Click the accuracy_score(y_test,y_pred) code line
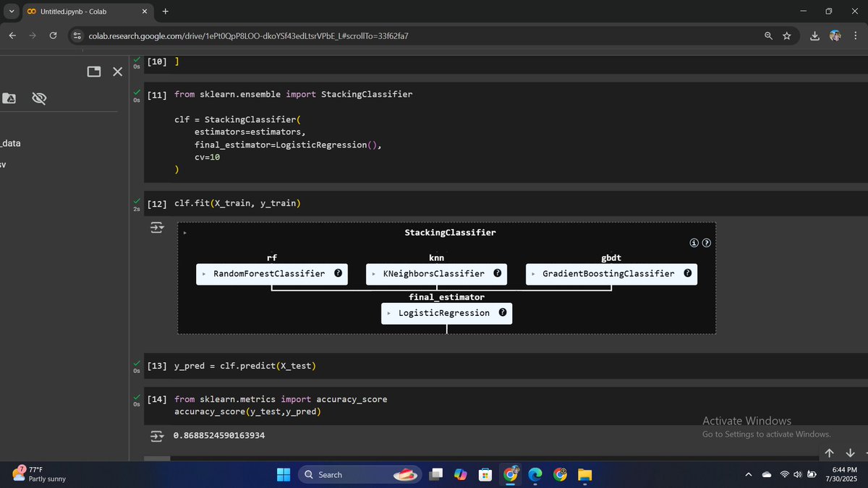This screenshot has height=488, width=868. [247, 411]
